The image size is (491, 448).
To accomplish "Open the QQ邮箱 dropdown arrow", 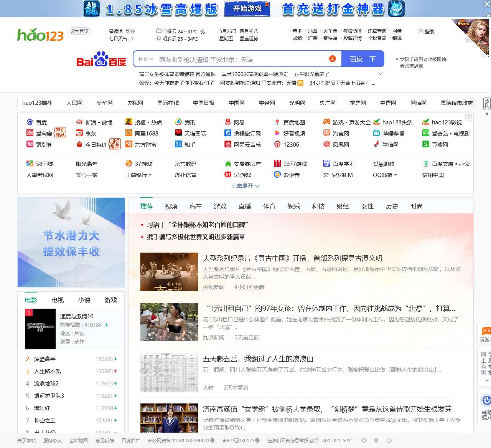I will click(x=395, y=175).
